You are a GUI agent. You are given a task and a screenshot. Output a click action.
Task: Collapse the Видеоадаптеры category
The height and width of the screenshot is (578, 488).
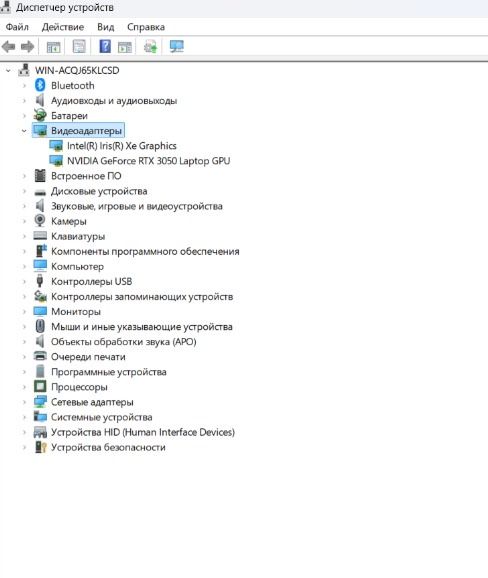pyautogui.click(x=24, y=131)
